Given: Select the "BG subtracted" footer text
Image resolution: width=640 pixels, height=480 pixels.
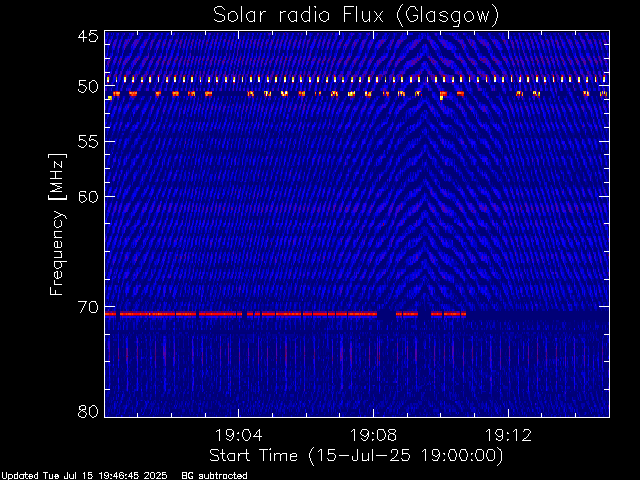Looking at the screenshot, I should pos(214,475).
